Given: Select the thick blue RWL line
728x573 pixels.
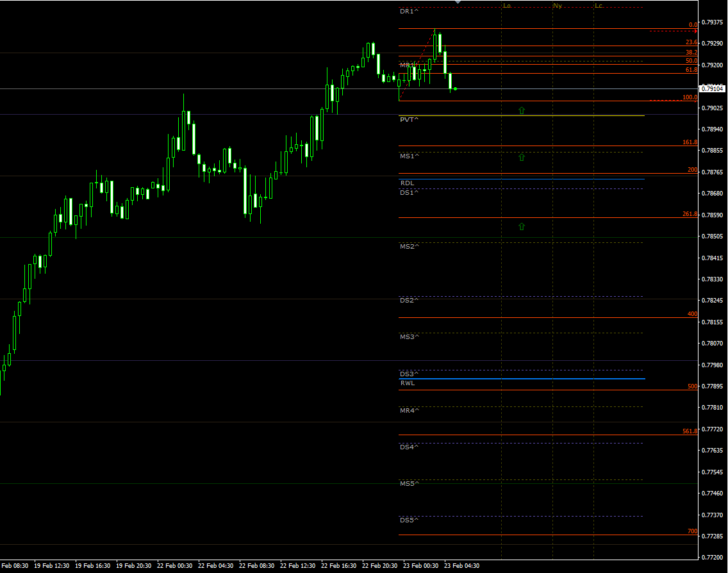Looking at the screenshot, I should 522,379.
